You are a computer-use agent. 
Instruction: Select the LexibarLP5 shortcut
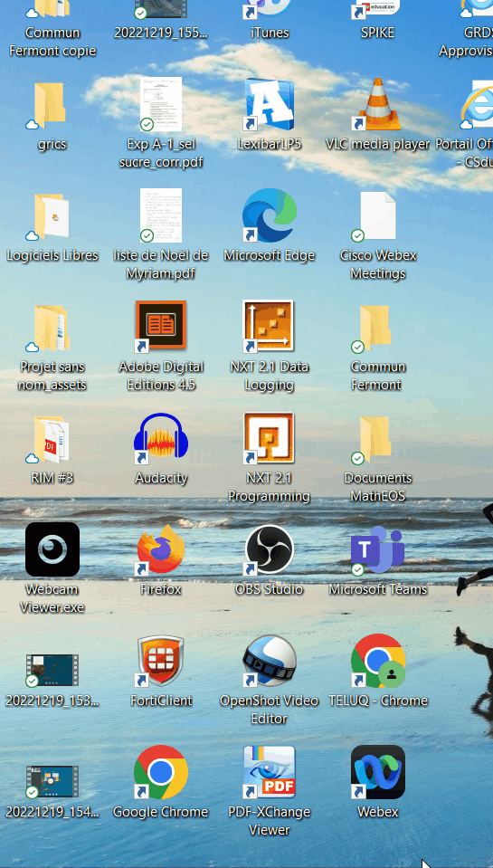[270, 106]
